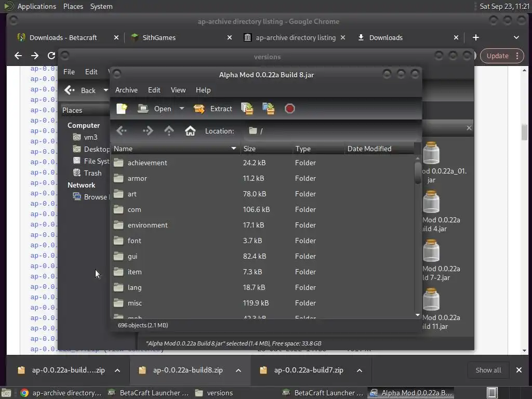
Task: Click the Extract button
Action: coord(213,109)
